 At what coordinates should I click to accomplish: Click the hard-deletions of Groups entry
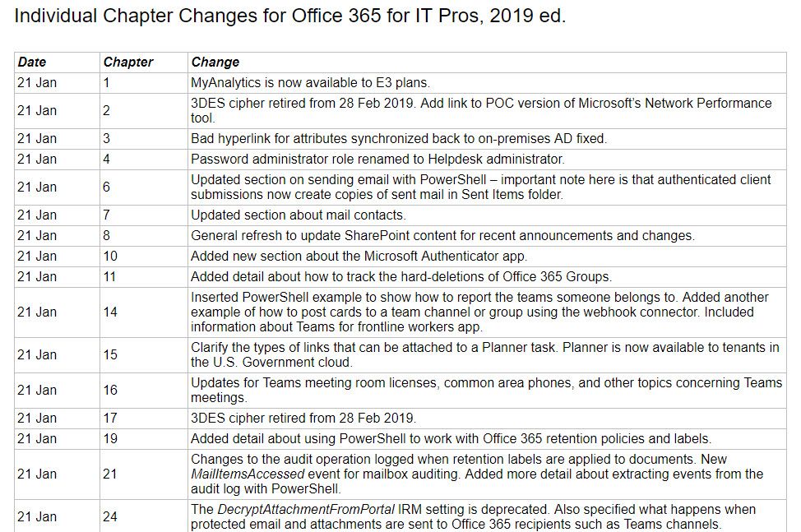click(x=401, y=277)
